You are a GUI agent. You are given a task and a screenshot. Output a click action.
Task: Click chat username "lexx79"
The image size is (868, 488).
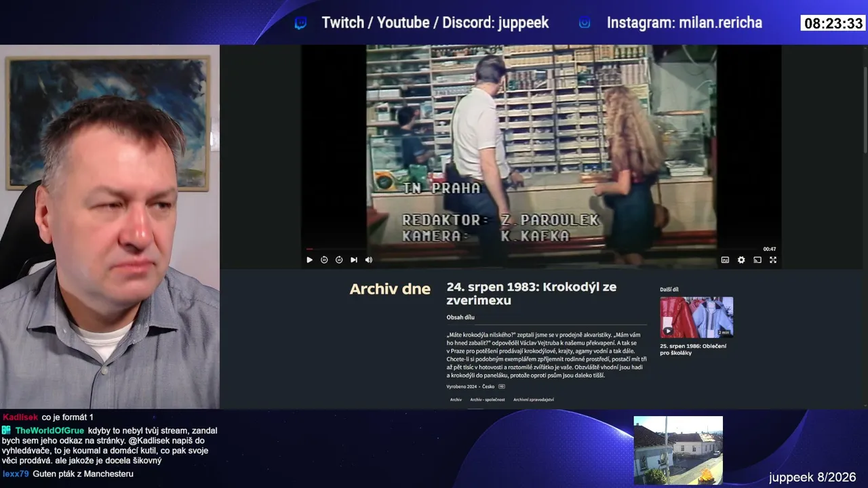click(16, 474)
